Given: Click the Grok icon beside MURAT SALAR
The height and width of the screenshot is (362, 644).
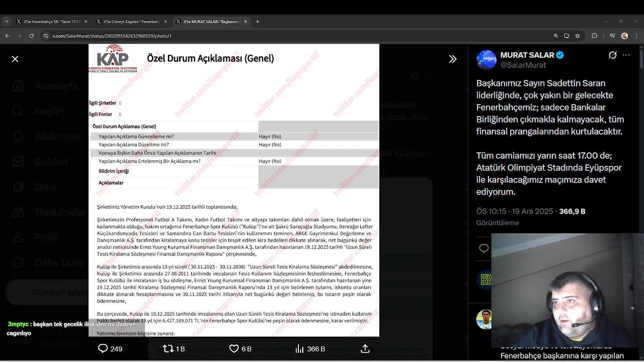Looking at the screenshot, I should [612, 55].
